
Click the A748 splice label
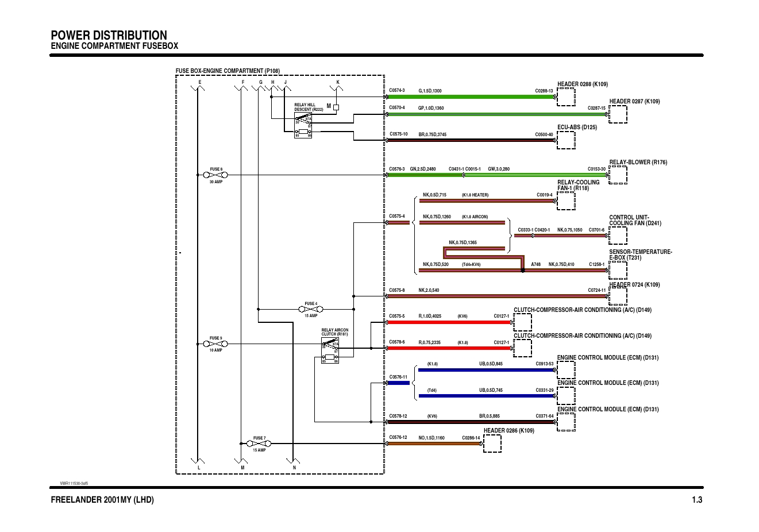[535, 264]
